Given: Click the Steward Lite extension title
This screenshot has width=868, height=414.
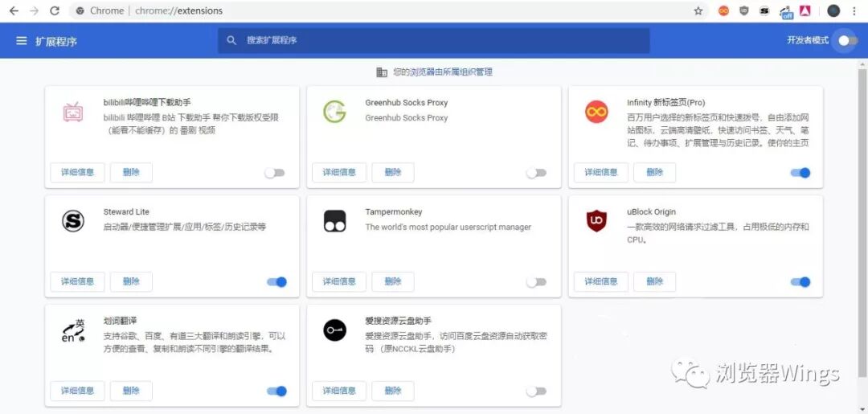Looking at the screenshot, I should coord(126,212).
